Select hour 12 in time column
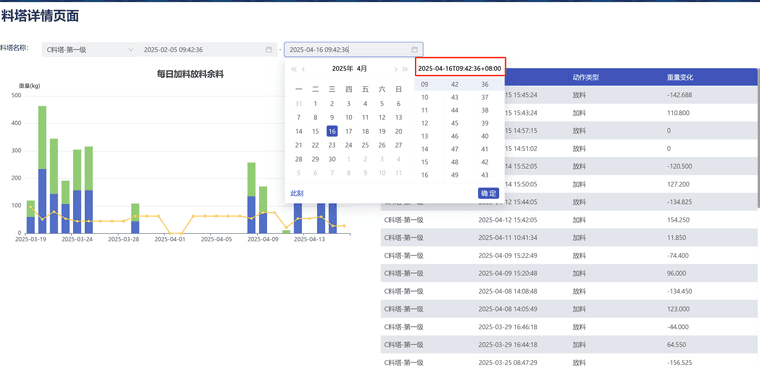 [x=425, y=123]
